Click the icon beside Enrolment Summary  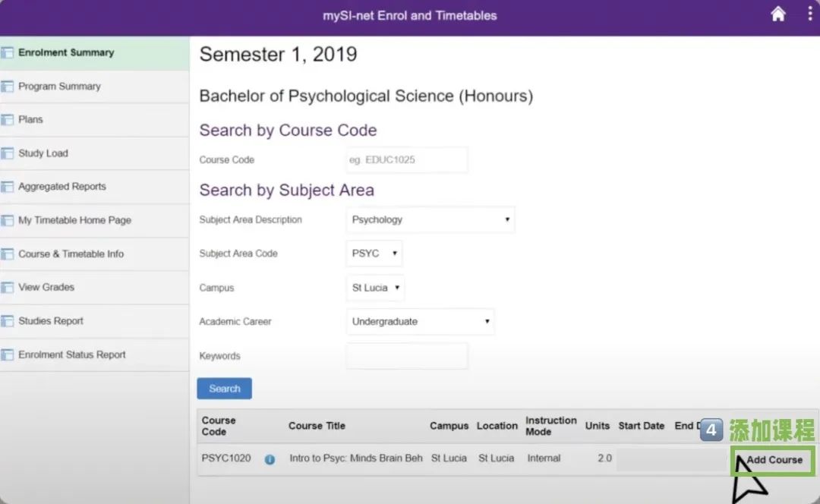click(8, 53)
